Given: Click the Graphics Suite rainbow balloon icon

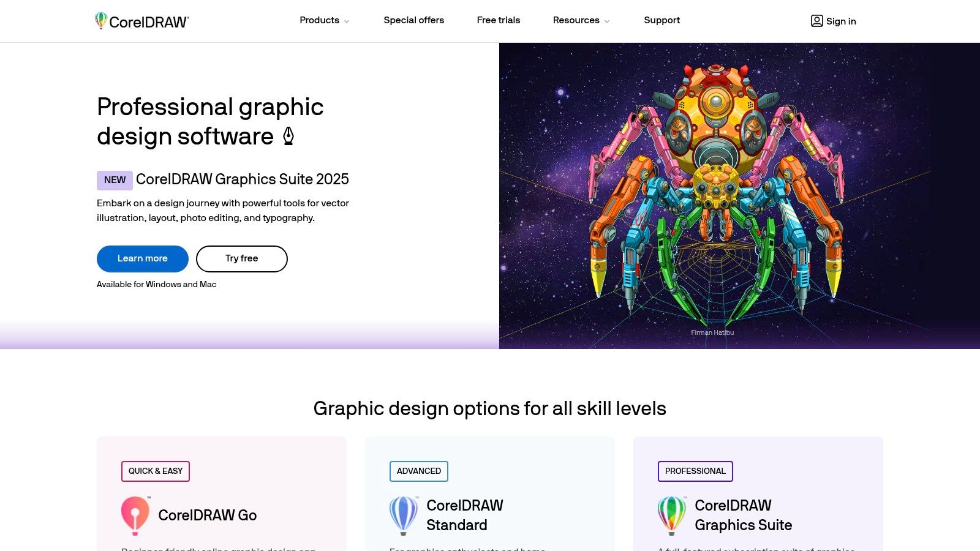Looking at the screenshot, I should 672,515.
